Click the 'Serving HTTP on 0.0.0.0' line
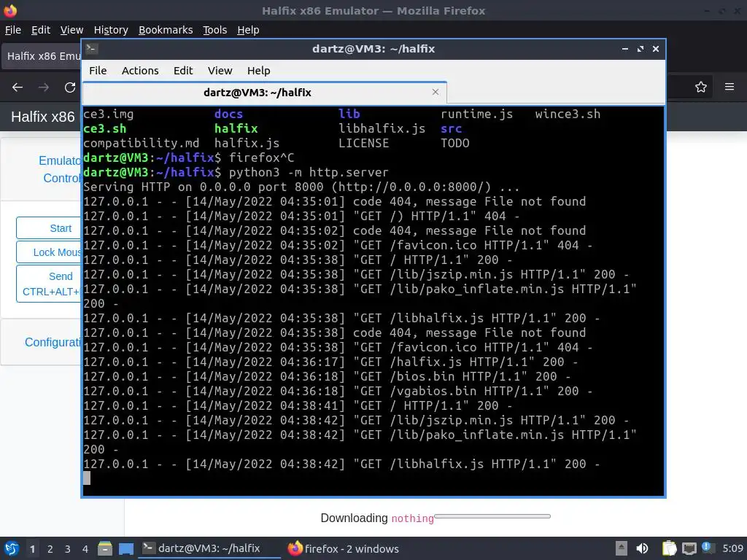 (301, 187)
